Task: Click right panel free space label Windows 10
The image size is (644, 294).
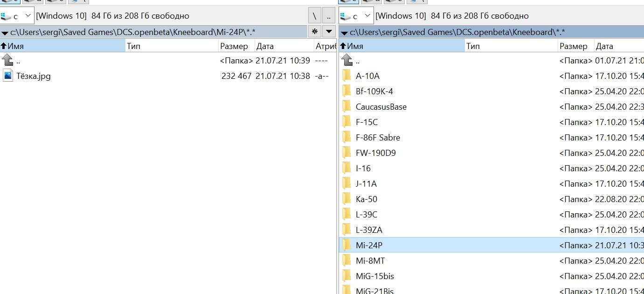Action: 401,16
